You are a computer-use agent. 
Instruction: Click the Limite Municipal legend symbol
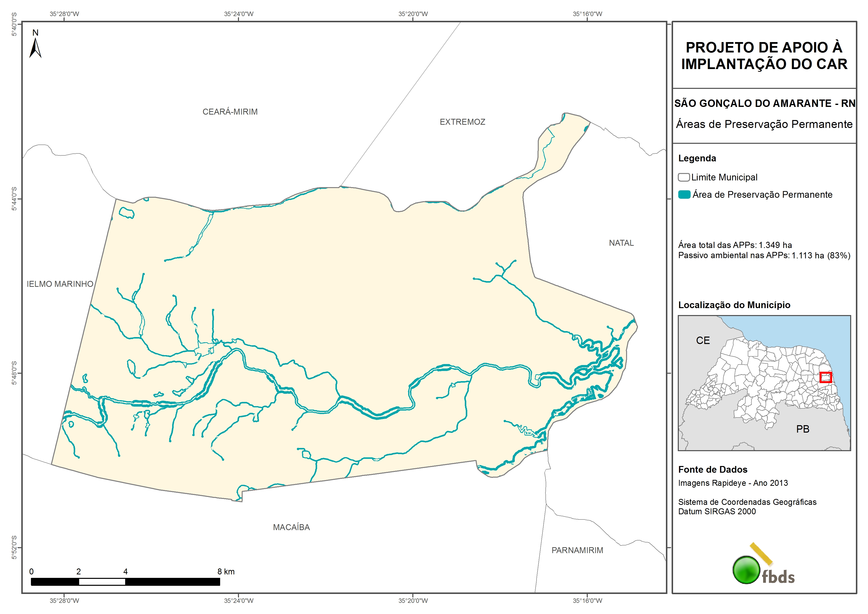(683, 177)
